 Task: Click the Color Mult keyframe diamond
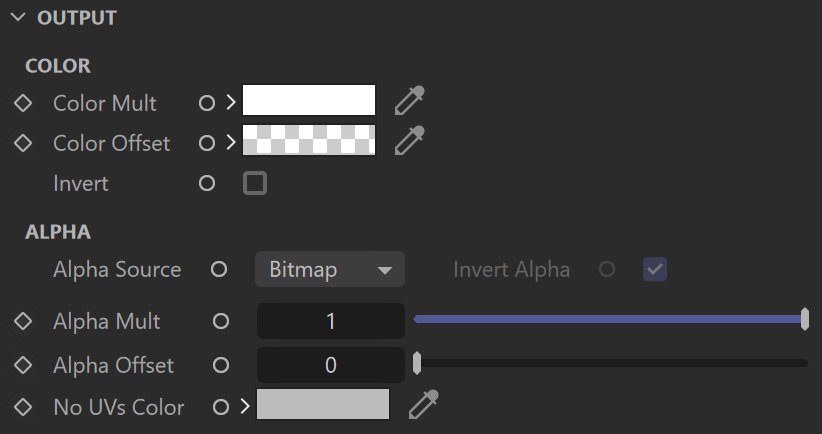coord(23,103)
